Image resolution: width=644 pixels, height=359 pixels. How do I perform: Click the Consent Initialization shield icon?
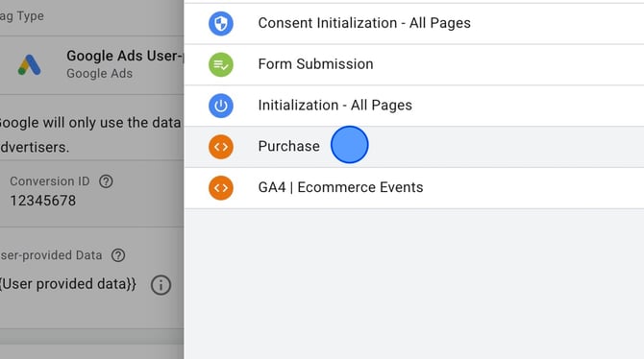pyautogui.click(x=221, y=23)
